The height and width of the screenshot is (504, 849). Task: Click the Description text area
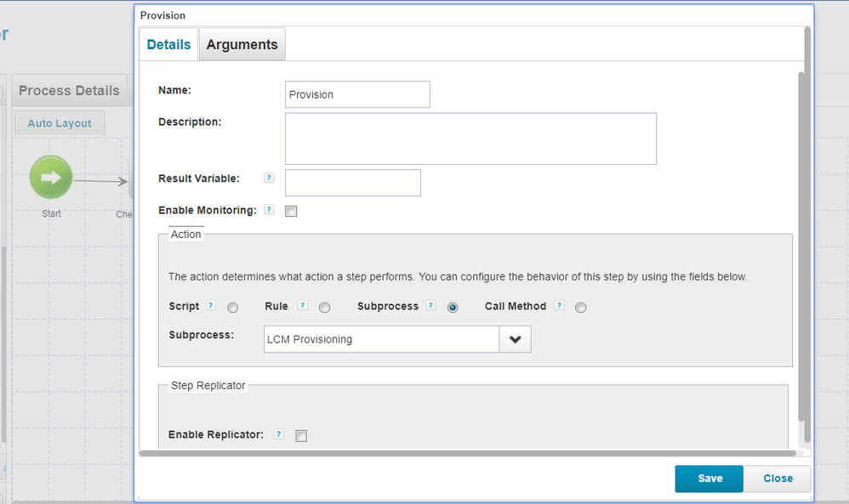(x=470, y=139)
